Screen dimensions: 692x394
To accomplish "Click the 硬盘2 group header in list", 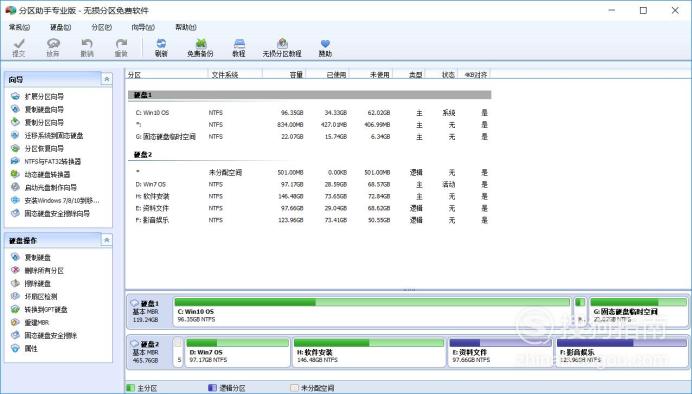I will [x=309, y=155].
